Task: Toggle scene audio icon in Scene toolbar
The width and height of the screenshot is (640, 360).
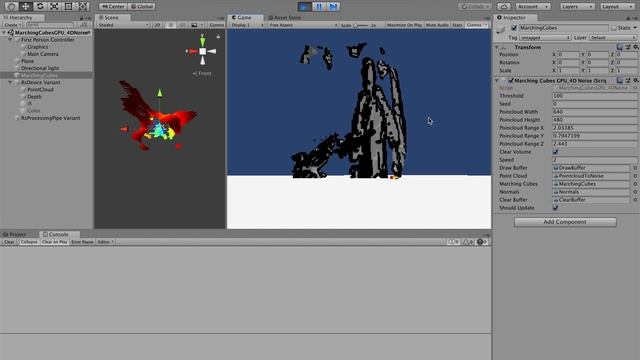Action: click(182, 25)
